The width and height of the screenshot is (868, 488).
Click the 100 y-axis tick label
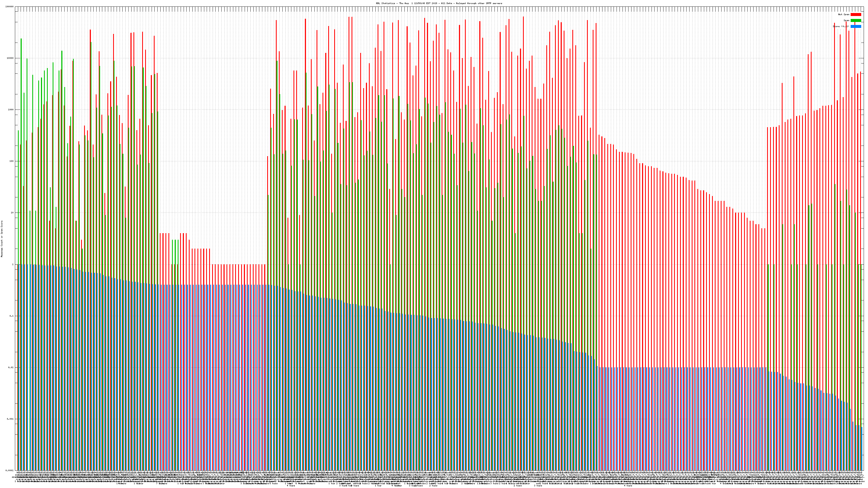[x=12, y=161]
